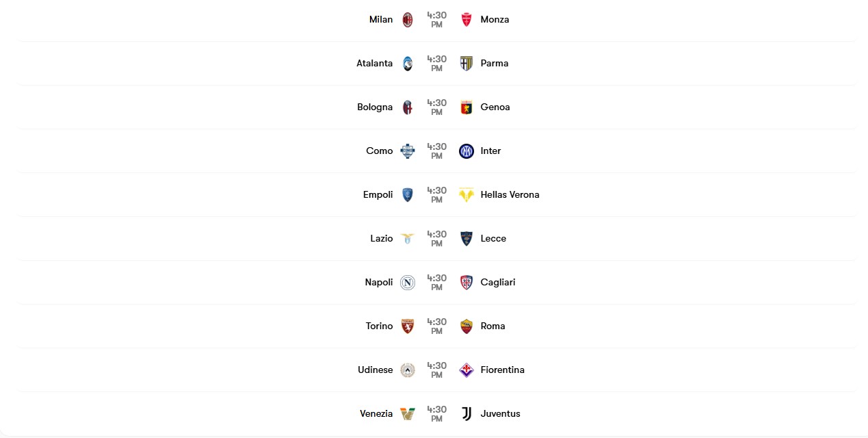Image resolution: width=868 pixels, height=438 pixels.
Task: Click the Parma crest icon
Action: click(466, 63)
